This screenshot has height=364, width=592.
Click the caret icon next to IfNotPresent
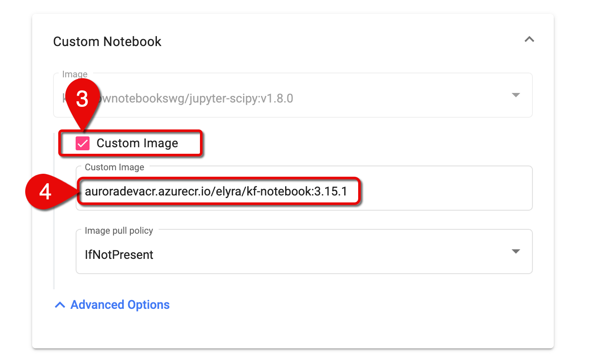pyautogui.click(x=516, y=251)
